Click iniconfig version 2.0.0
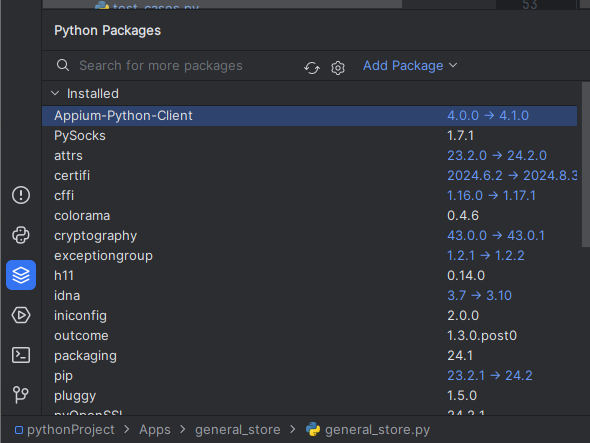The width and height of the screenshot is (590, 443). tap(463, 315)
